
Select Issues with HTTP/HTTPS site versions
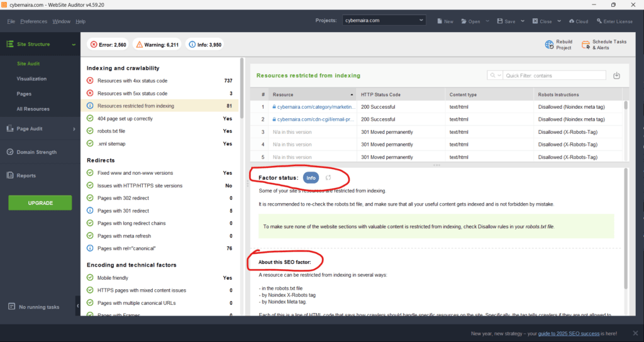pyautogui.click(x=159, y=185)
